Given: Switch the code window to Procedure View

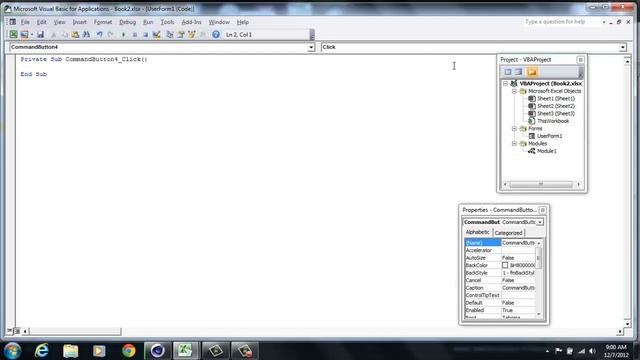Looking at the screenshot, I should (9, 331).
